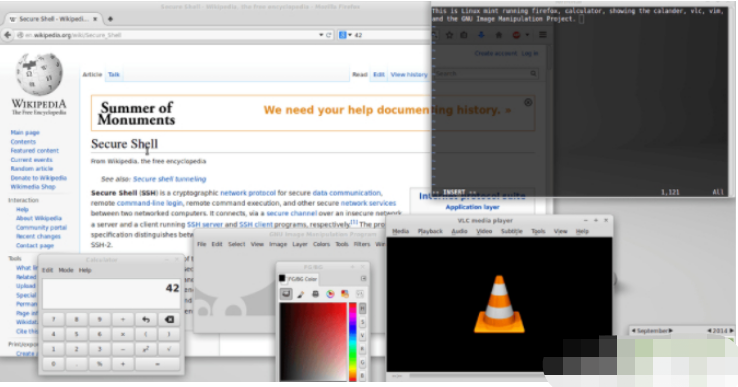Reload the Firefox page
The image size is (738, 387).
(x=329, y=35)
